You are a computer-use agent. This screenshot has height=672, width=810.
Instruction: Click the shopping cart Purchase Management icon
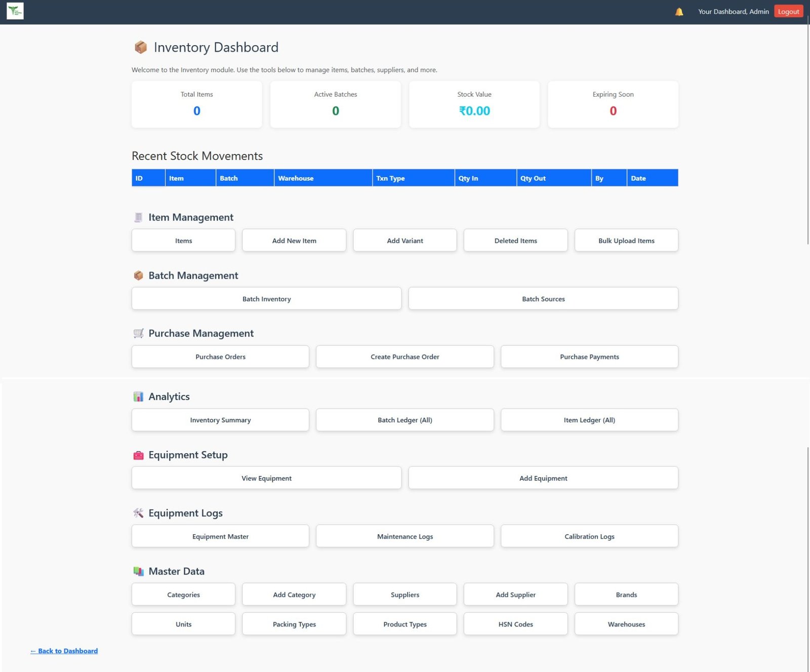(138, 333)
